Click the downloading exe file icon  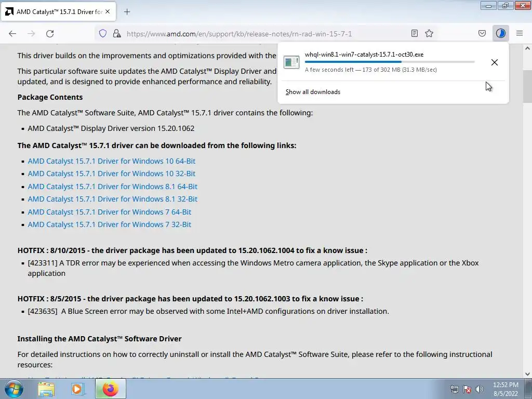[x=291, y=62]
